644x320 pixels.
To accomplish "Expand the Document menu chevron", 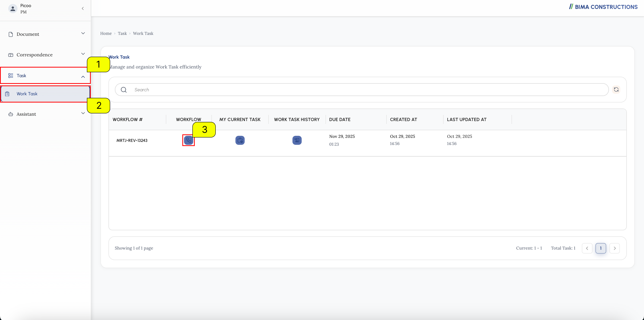I will coord(83,33).
